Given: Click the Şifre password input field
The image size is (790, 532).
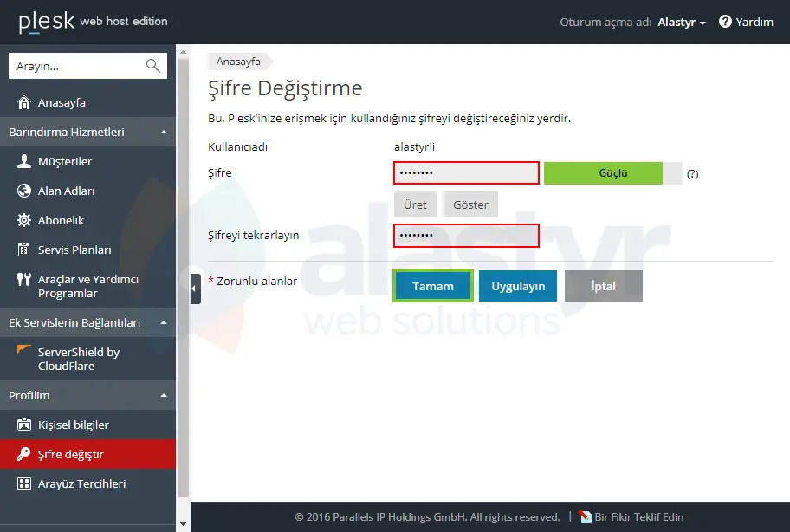Looking at the screenshot, I should point(466,173).
